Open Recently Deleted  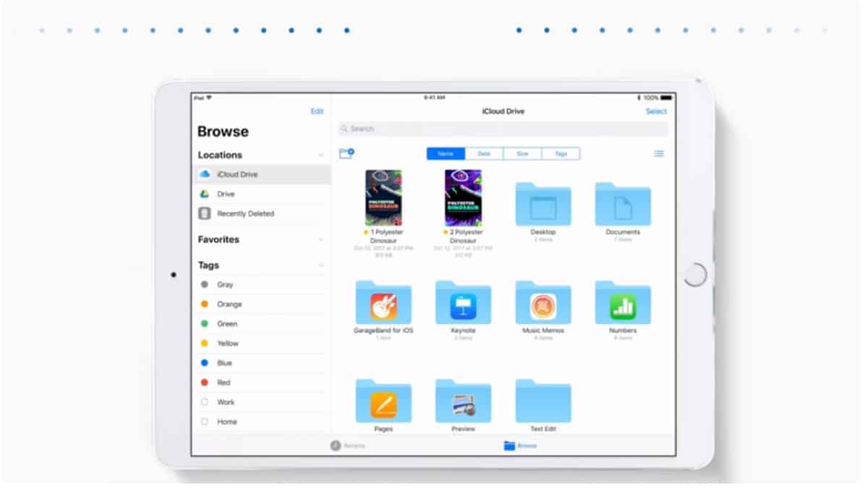[247, 213]
